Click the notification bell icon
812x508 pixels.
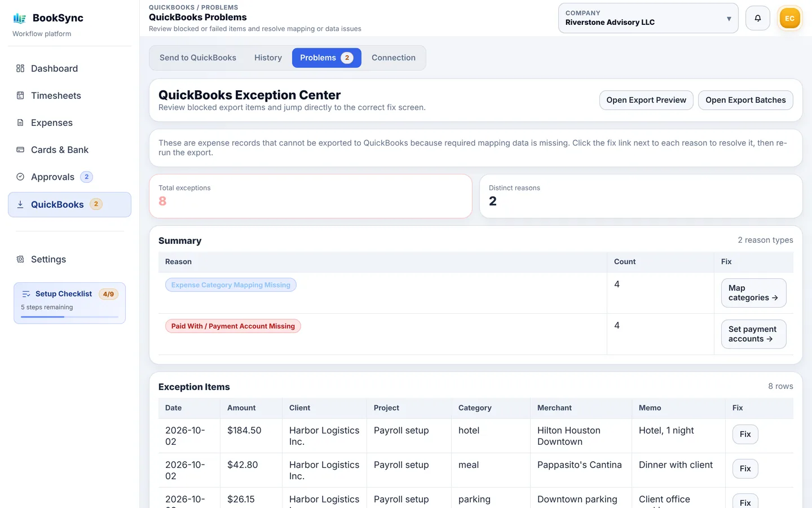(757, 18)
